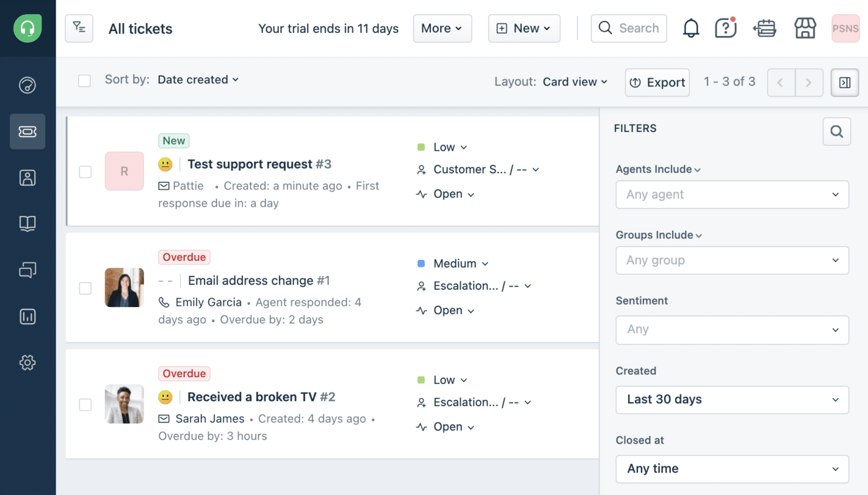View Analytics via the bar chart icon
Image resolution: width=868 pixels, height=495 pixels.
(x=27, y=316)
